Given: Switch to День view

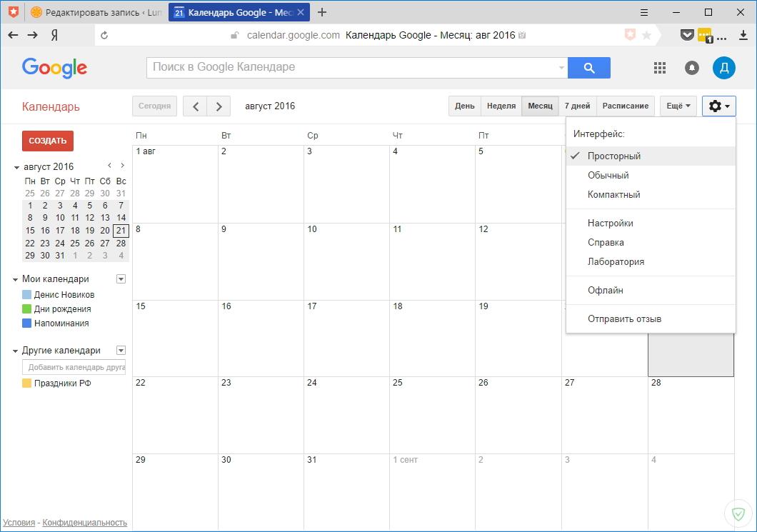Looking at the screenshot, I should [464, 106].
